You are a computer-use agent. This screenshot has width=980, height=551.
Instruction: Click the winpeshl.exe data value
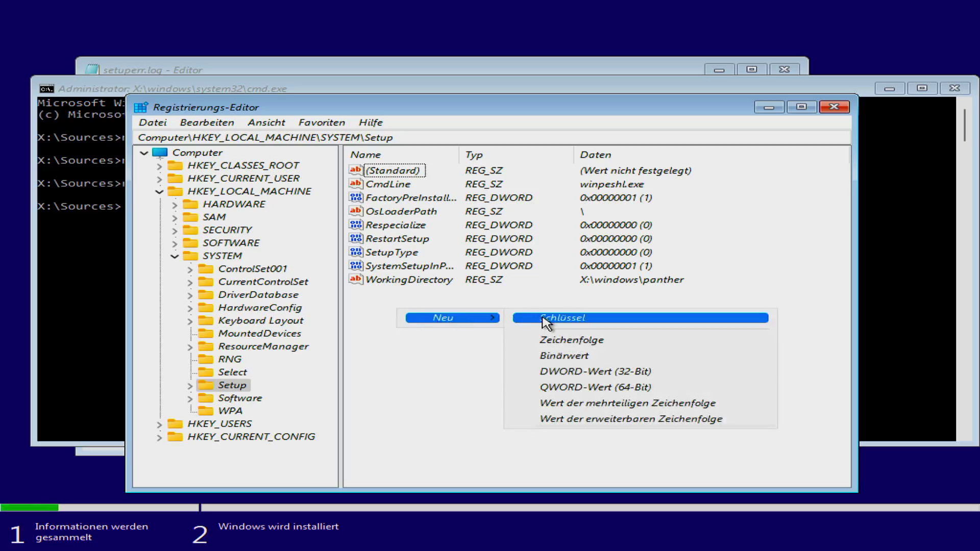[x=611, y=184]
